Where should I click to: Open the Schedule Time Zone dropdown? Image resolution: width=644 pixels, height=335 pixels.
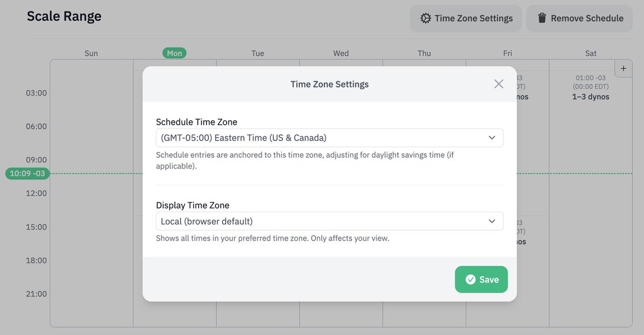point(329,138)
